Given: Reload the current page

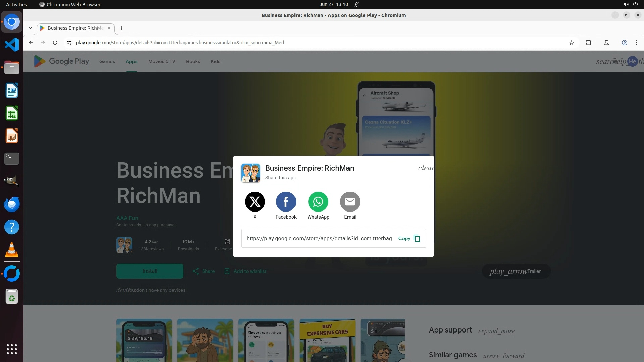Looking at the screenshot, I should click(55, 43).
